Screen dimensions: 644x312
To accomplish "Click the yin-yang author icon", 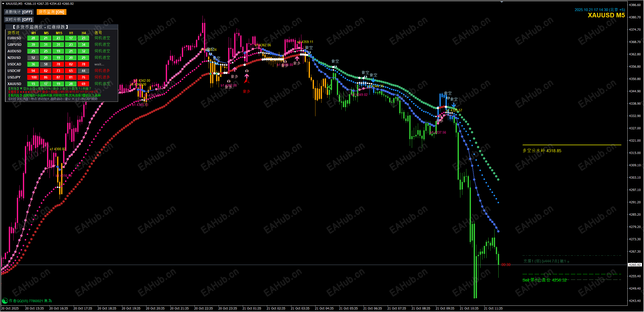I will (x=5, y=301).
